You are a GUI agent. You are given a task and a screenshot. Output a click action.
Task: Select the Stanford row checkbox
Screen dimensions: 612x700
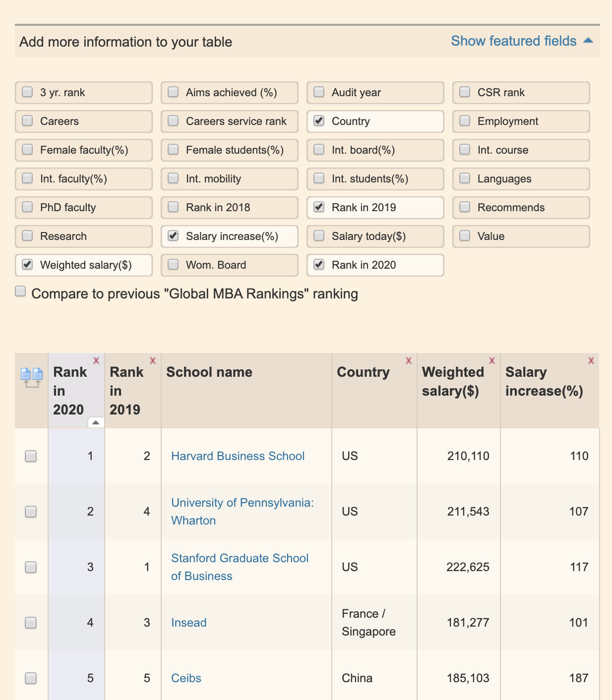click(x=31, y=567)
